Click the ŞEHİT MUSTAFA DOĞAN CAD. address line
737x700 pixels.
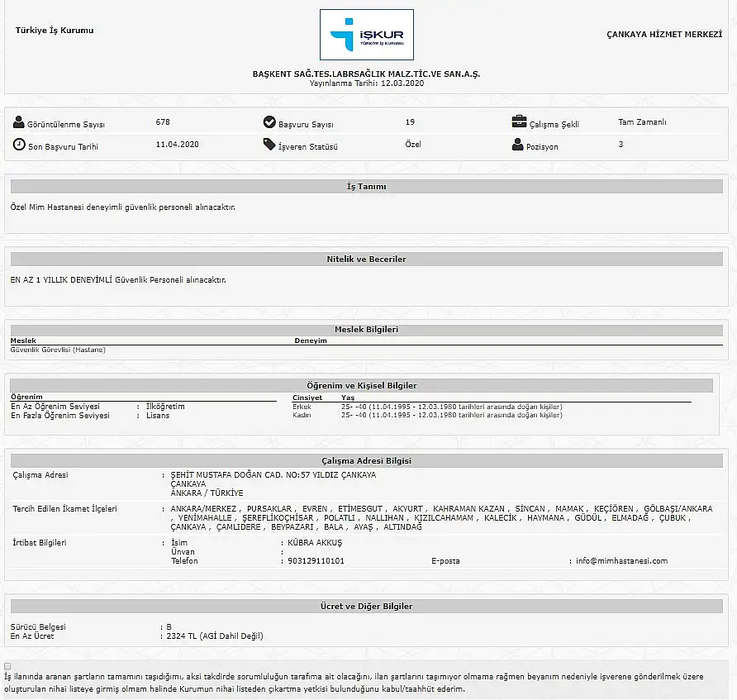pos(273,475)
